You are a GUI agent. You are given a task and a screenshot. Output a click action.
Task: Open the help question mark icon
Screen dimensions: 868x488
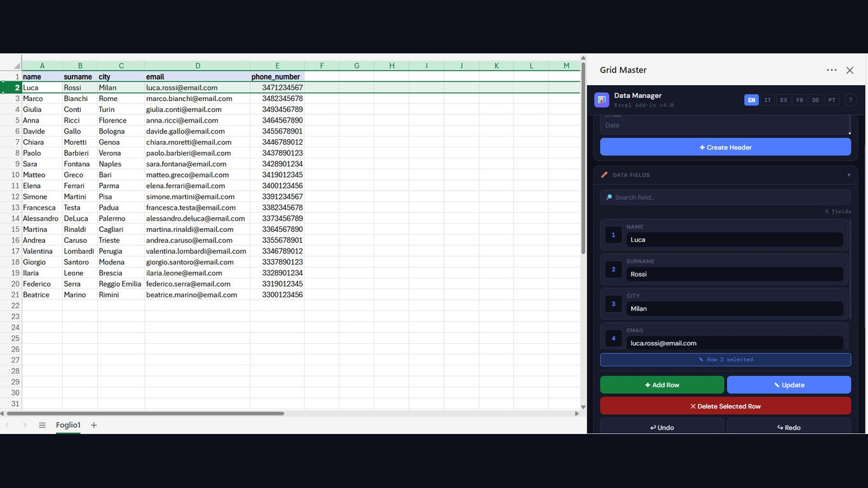pos(850,100)
